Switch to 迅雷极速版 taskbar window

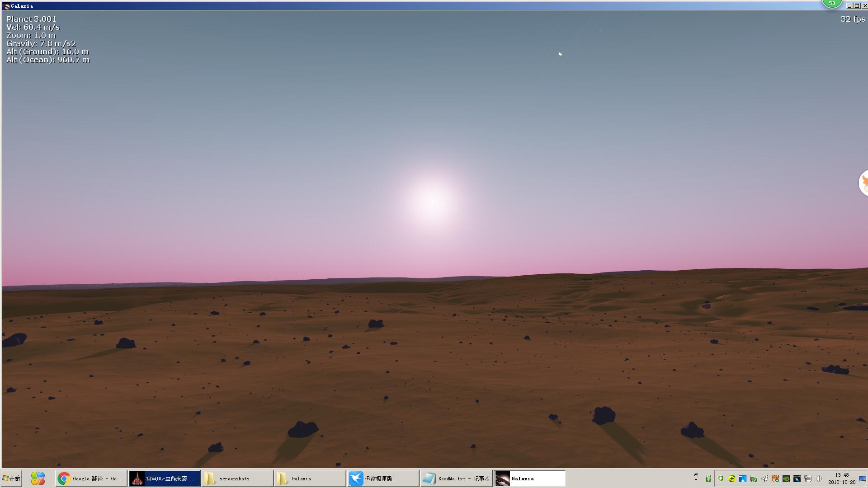382,478
